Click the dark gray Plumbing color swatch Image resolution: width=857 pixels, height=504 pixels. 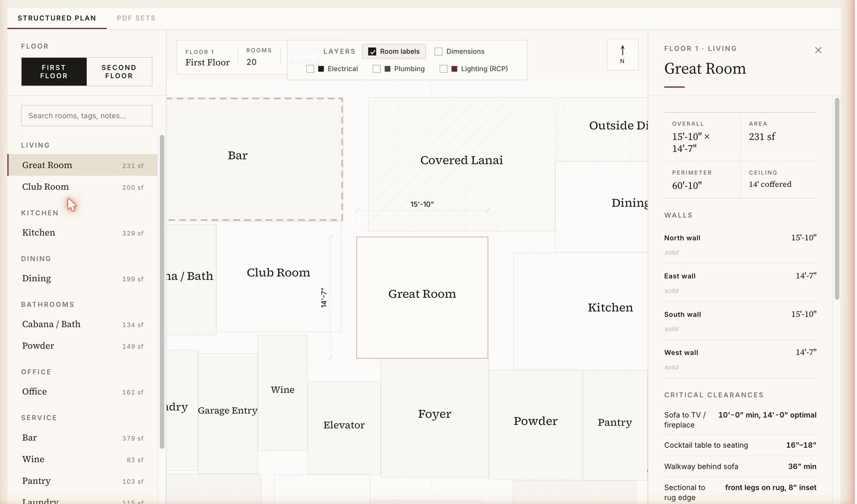[x=388, y=69]
